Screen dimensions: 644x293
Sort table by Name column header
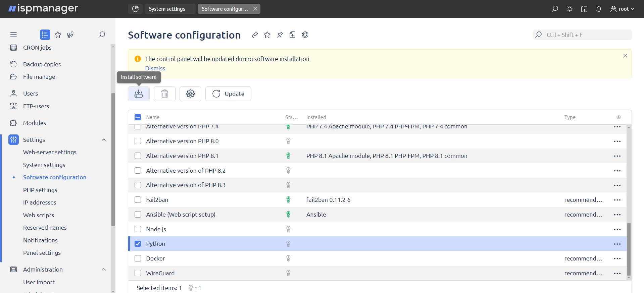(x=153, y=117)
